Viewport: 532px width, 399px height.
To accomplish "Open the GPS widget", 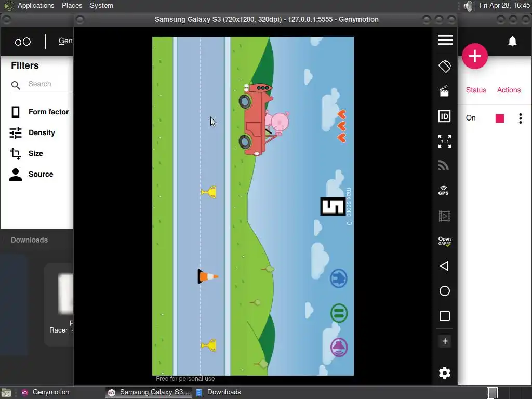I will coord(444,190).
